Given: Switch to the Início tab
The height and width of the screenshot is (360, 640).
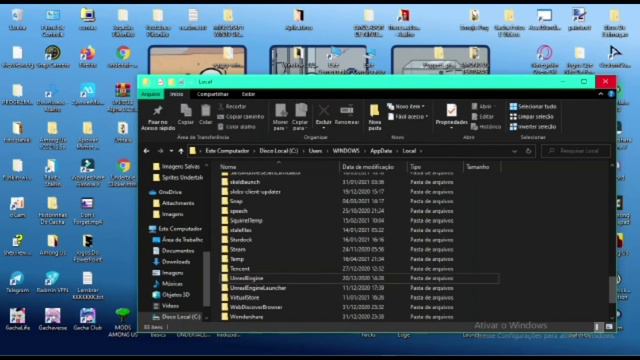Looking at the screenshot, I should tap(176, 94).
